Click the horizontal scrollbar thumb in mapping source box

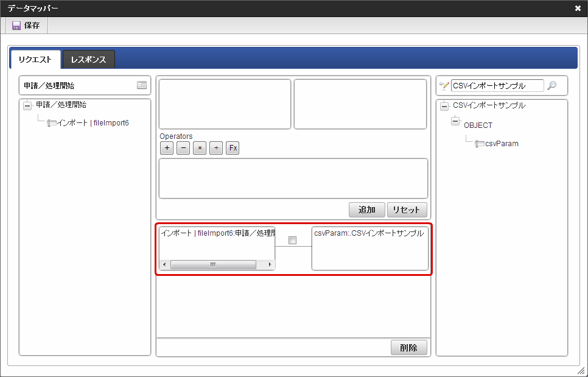[x=213, y=264]
